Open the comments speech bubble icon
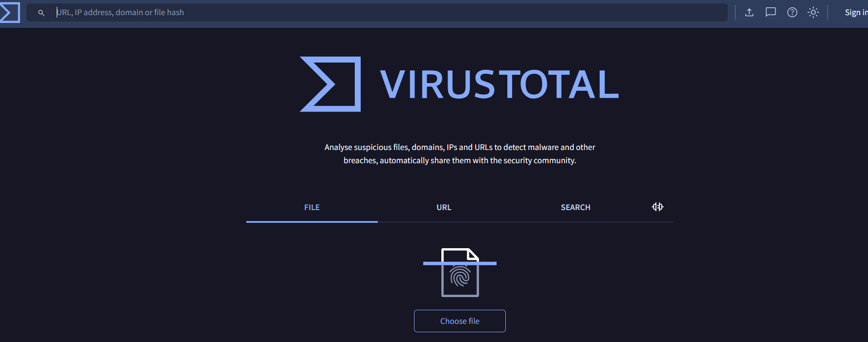The height and width of the screenshot is (342, 868). pos(770,13)
